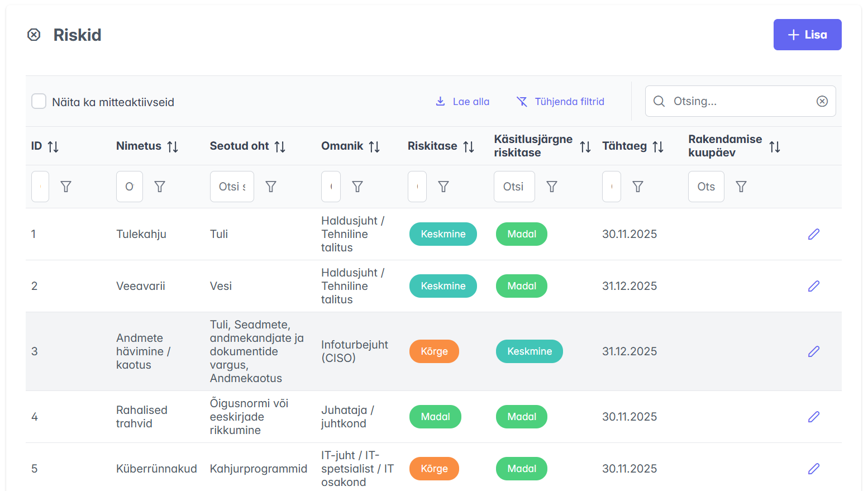Edit the Küberrünnakud risk entry

click(x=813, y=469)
